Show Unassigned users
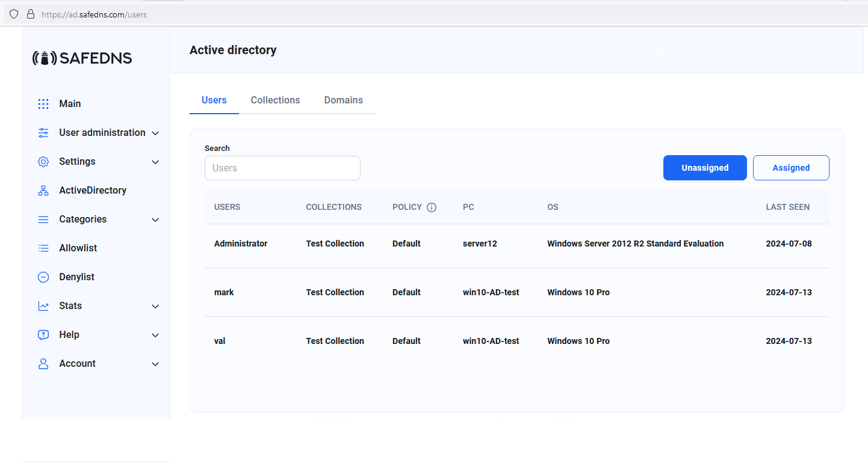This screenshot has width=868, height=463. (705, 168)
